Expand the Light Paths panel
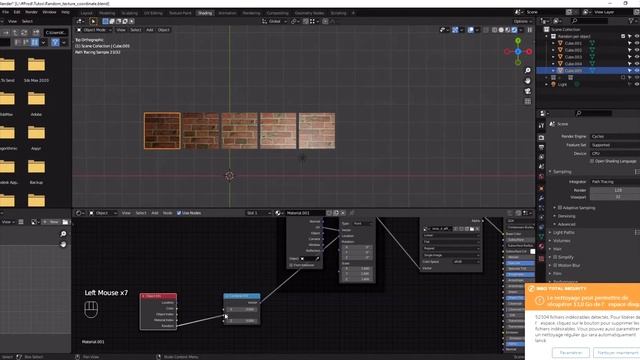Viewport: 640px width, 360px height. pyautogui.click(x=564, y=232)
